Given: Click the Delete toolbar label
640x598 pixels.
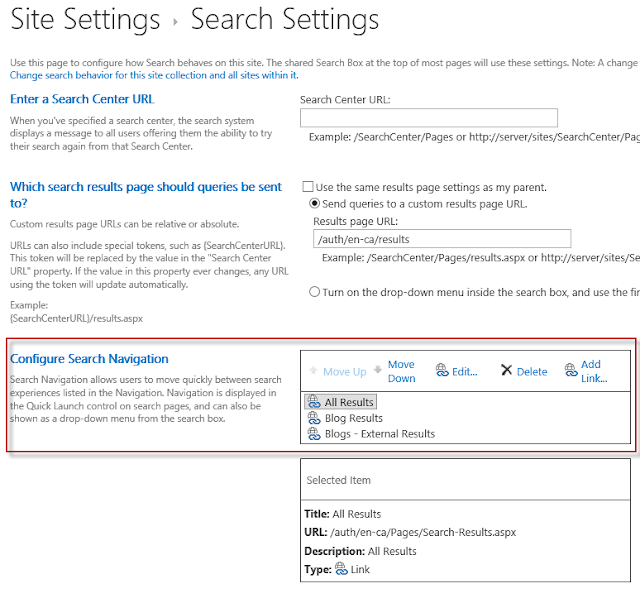Looking at the screenshot, I should pos(532,372).
